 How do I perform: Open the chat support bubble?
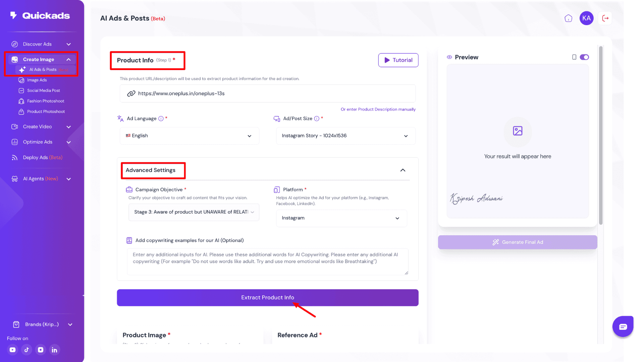click(x=623, y=326)
